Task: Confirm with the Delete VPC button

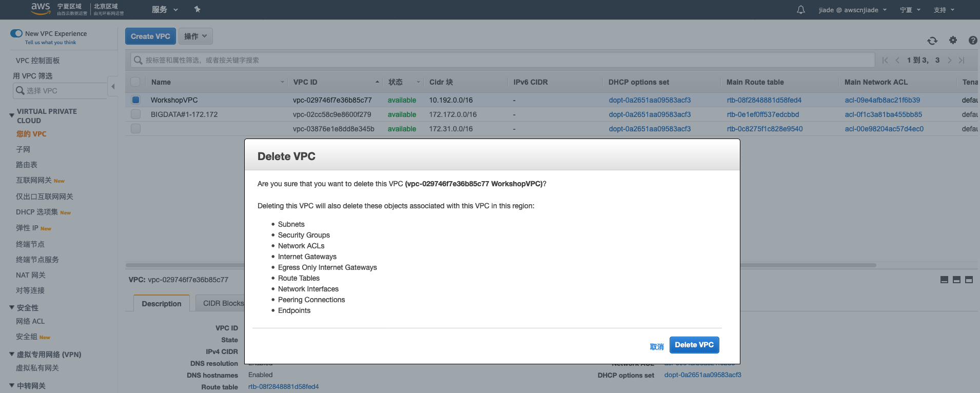Action: (694, 345)
